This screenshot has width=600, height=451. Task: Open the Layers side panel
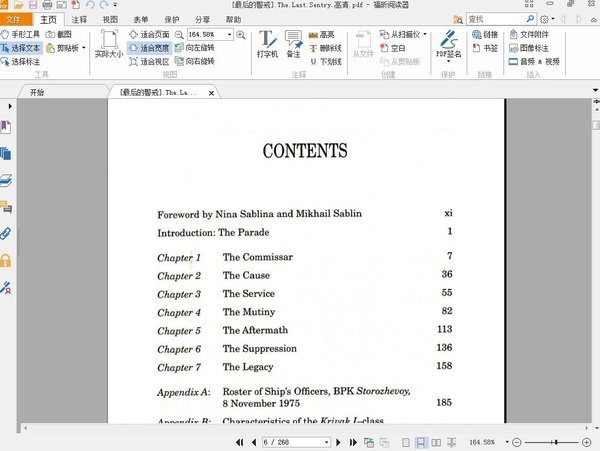pyautogui.click(x=6, y=181)
